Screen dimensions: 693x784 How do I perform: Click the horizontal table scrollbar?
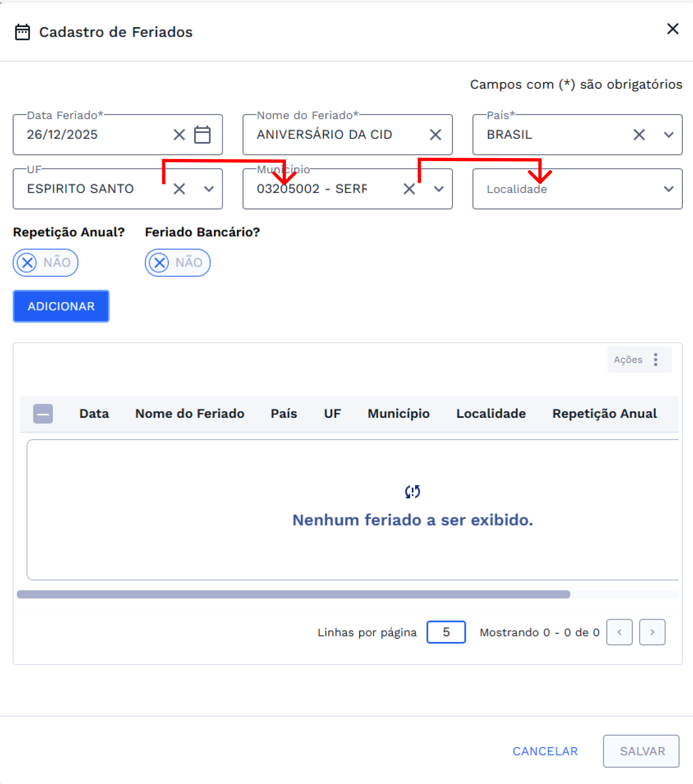click(x=293, y=594)
